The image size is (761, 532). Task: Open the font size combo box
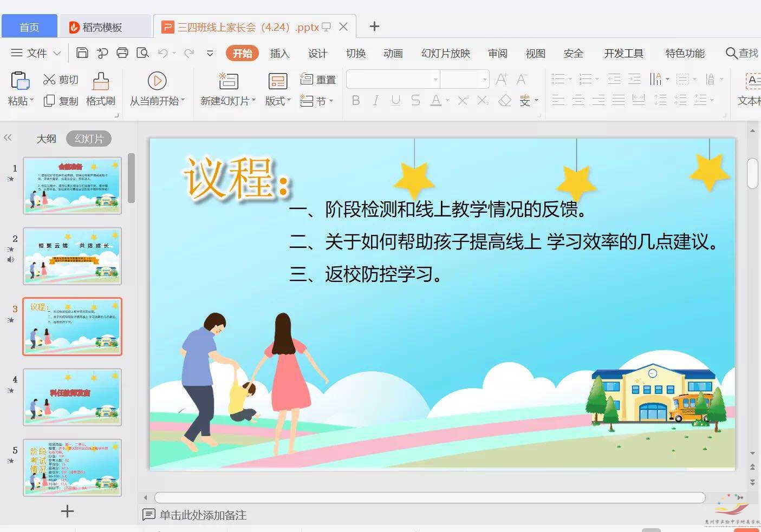(x=465, y=80)
